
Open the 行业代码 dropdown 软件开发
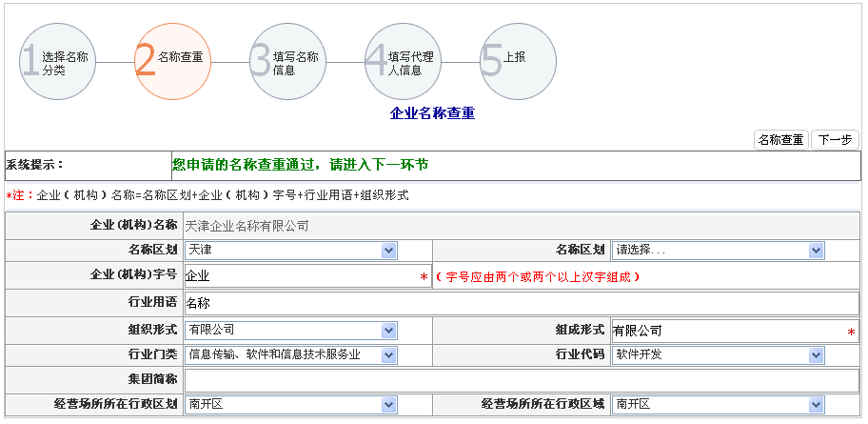coord(719,354)
